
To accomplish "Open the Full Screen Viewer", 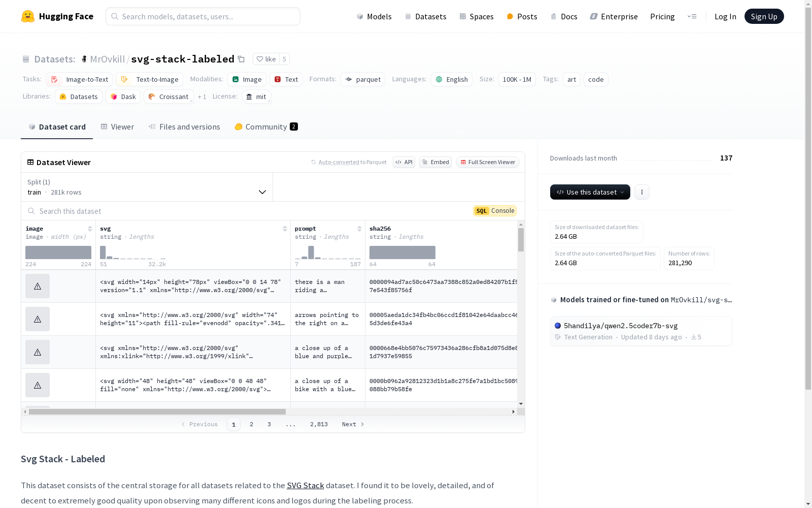I will (488, 162).
